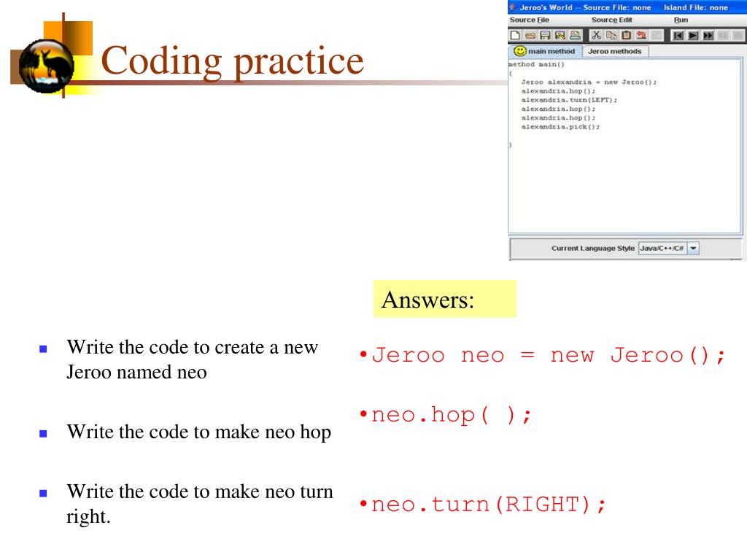This screenshot has width=747, height=560.
Task: Open the Source Edit menu
Action: pos(612,20)
